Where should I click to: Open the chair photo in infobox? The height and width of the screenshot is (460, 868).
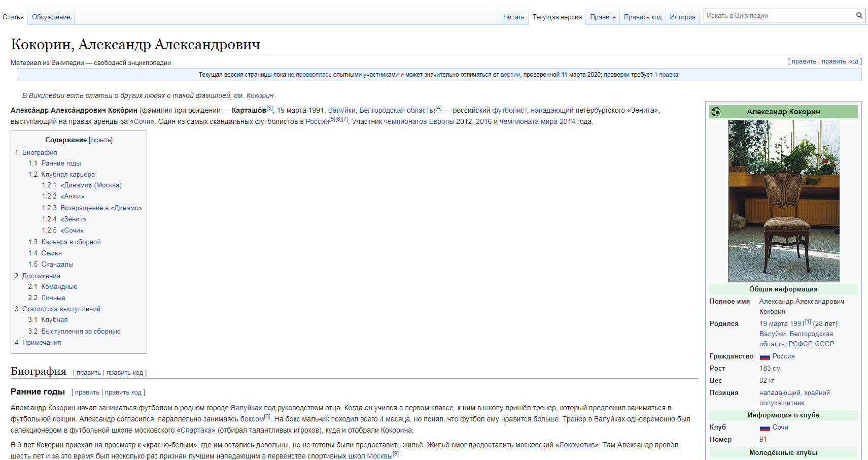[x=783, y=201]
